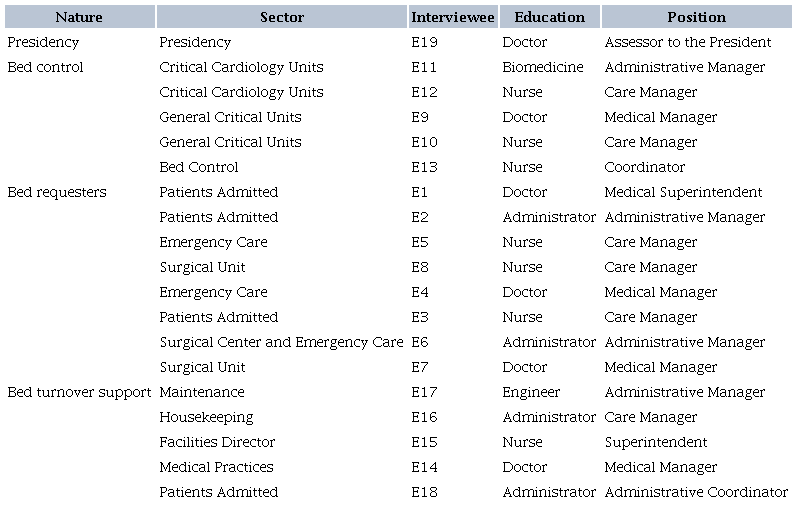
Task: Click the Nature column header
Action: pos(79,17)
